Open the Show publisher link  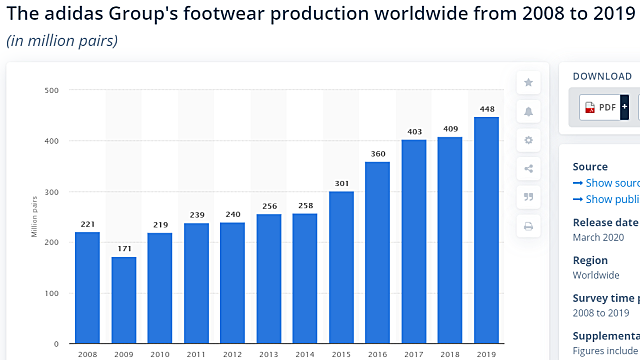tap(607, 200)
